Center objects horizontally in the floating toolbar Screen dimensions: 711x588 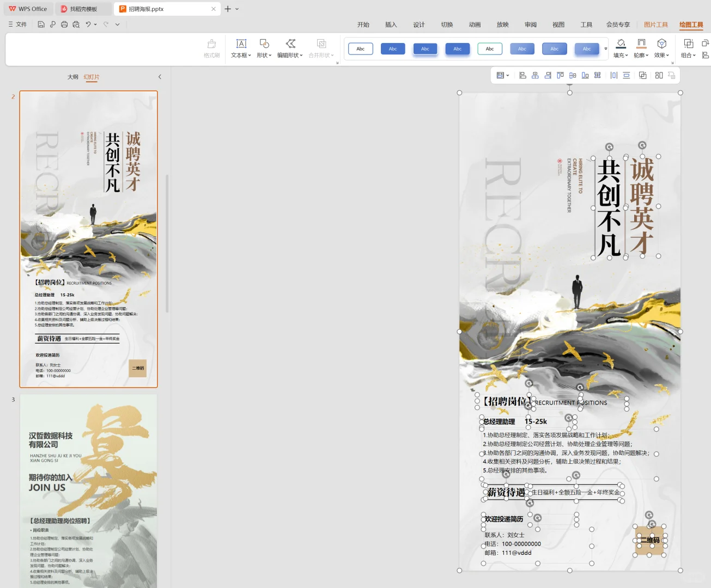[x=535, y=76]
